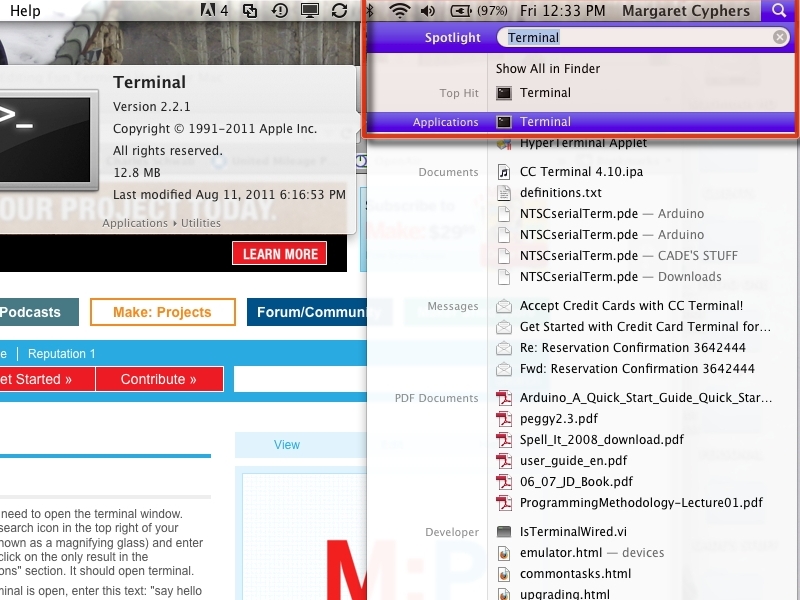Open ProgrammingMethodology-Lecture01.pdf result
The width and height of the screenshot is (800, 600).
pos(641,503)
